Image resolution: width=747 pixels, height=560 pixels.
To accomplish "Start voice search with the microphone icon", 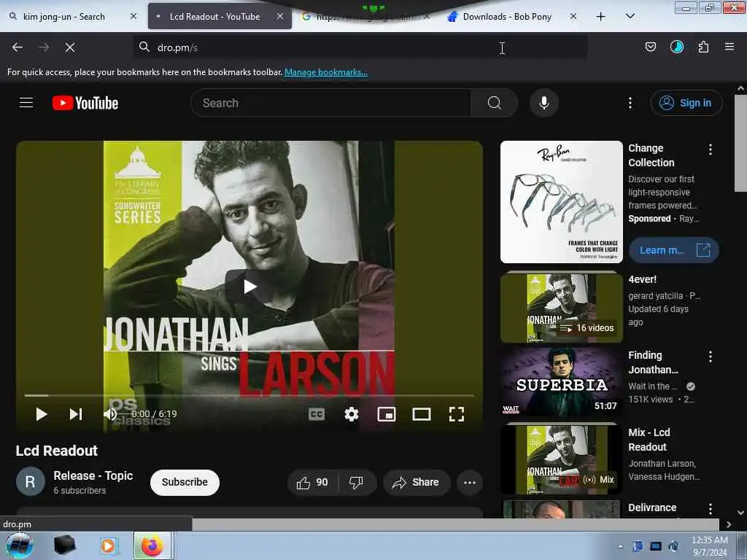I will coord(543,103).
